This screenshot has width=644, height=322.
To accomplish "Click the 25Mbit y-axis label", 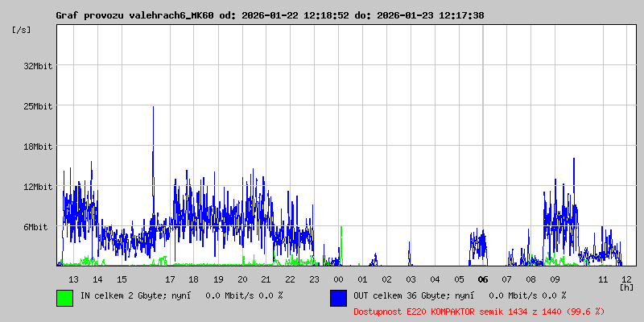I will click(x=38, y=106).
